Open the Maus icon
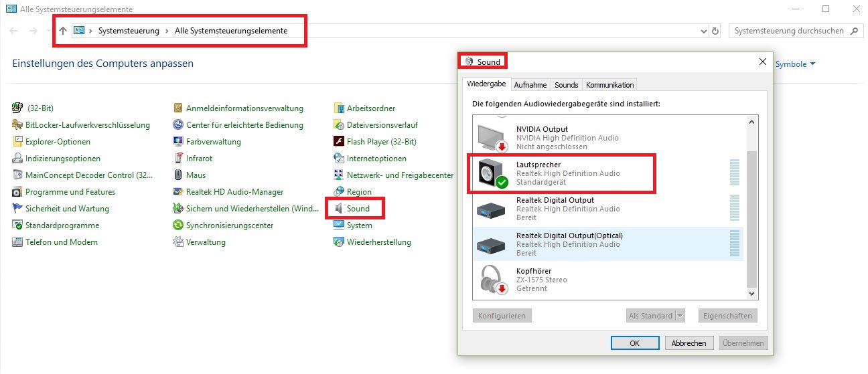The image size is (868, 374). click(178, 175)
